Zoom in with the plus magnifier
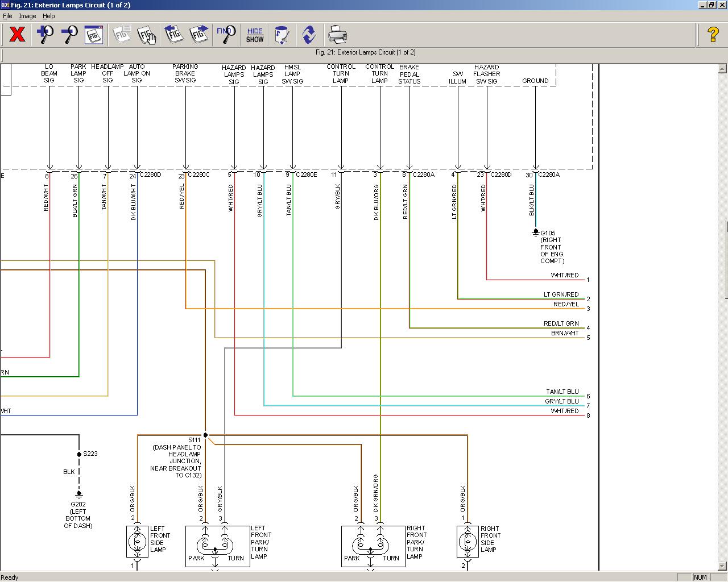 [45, 35]
